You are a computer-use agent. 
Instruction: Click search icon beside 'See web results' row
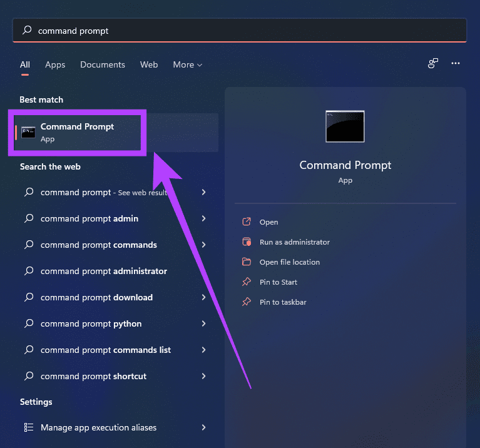[x=29, y=192]
